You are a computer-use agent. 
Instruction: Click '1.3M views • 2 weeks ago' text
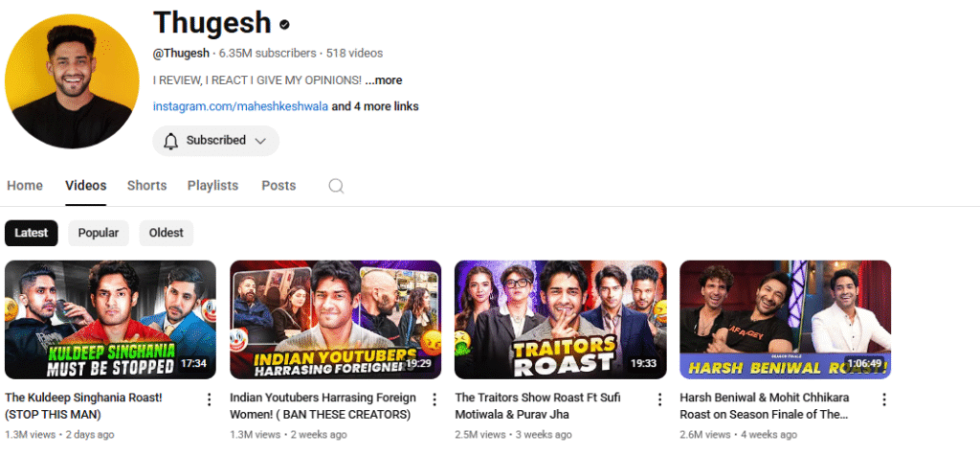tap(288, 434)
